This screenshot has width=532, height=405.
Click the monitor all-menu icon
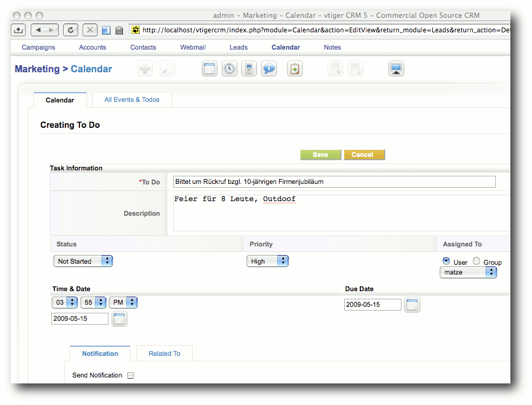[x=396, y=69]
